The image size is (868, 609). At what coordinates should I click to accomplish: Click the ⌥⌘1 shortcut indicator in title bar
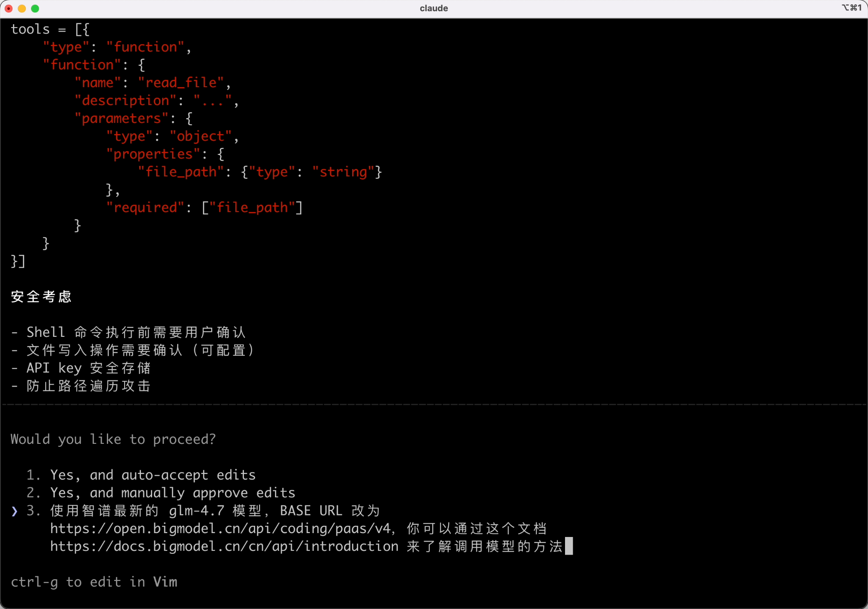(x=851, y=8)
